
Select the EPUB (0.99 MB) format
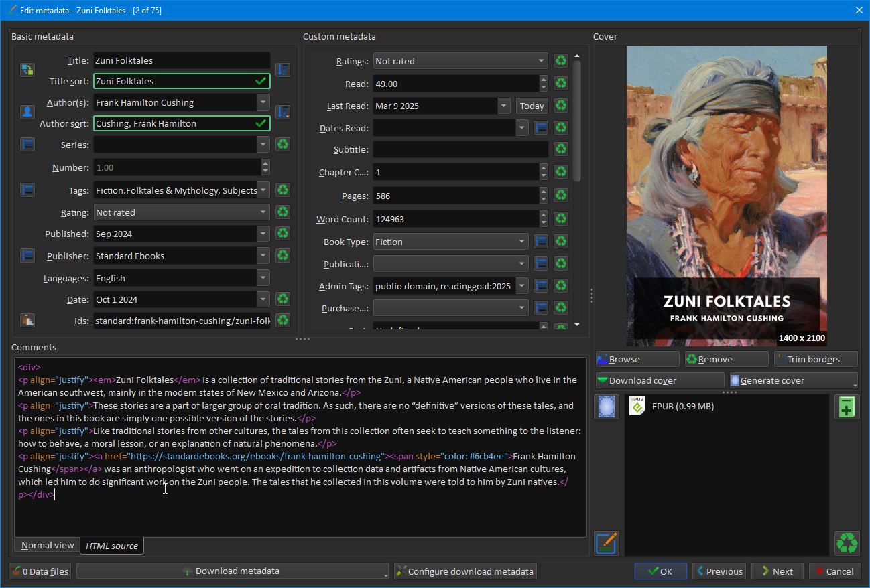coord(727,407)
